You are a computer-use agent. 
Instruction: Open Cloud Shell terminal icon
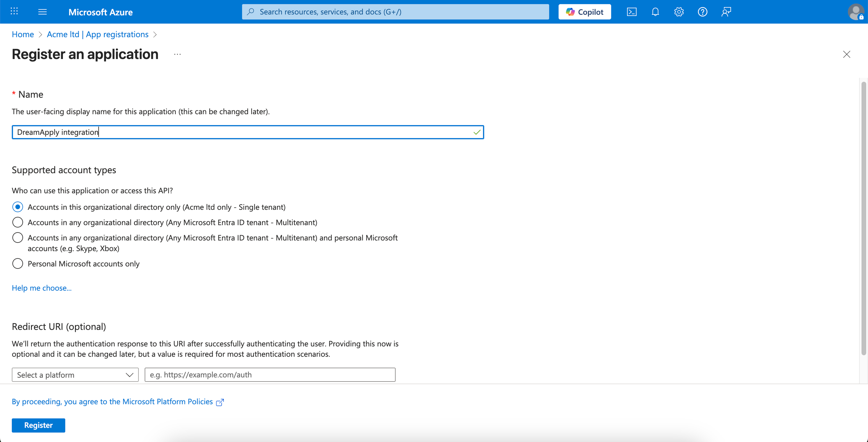tap(632, 12)
